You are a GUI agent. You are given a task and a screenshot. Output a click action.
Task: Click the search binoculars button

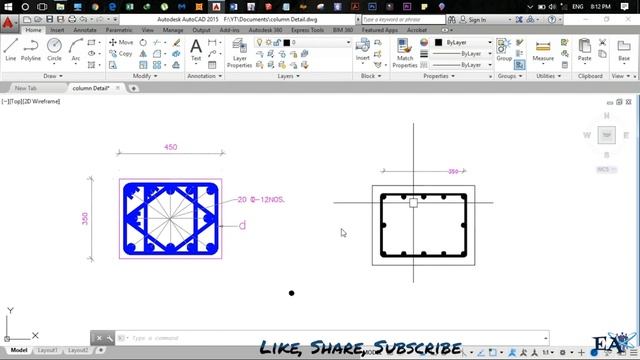(x=451, y=19)
